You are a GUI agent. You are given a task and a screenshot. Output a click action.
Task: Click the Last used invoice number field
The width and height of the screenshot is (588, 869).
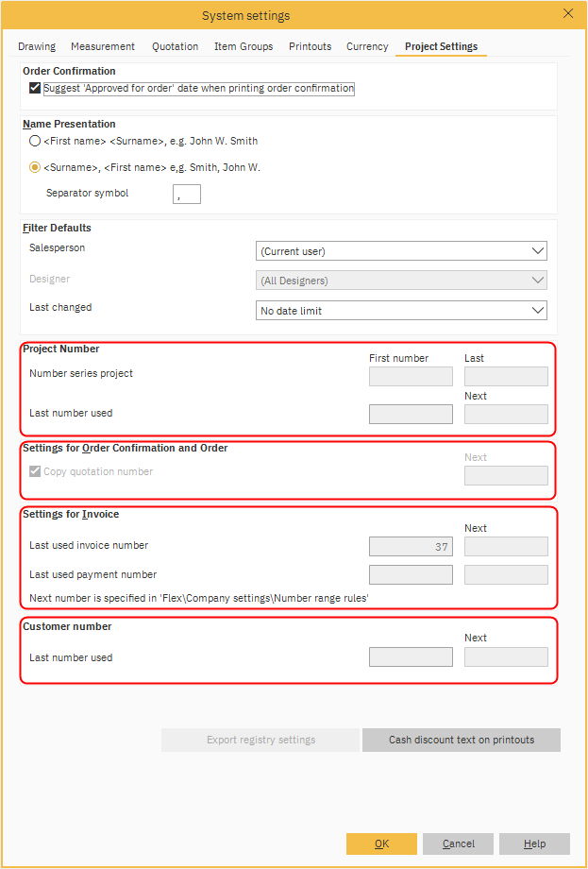tap(411, 546)
